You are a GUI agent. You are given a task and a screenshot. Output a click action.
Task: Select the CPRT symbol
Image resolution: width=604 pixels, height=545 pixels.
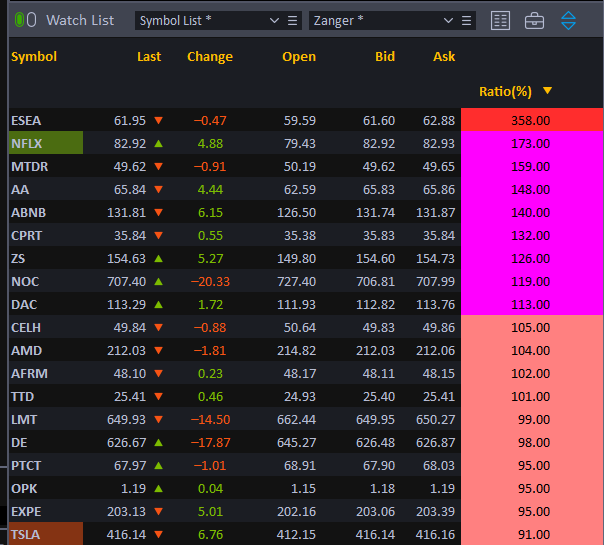click(27, 235)
